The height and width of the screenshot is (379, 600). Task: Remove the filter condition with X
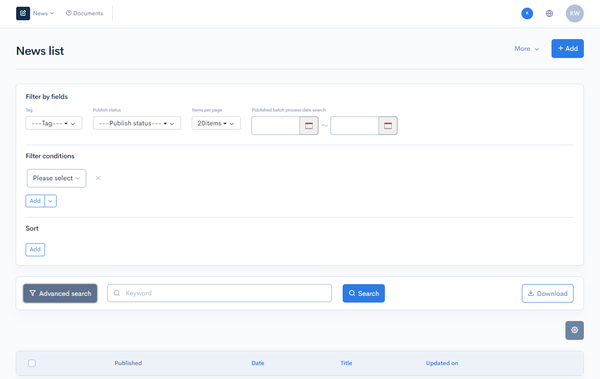pos(98,178)
